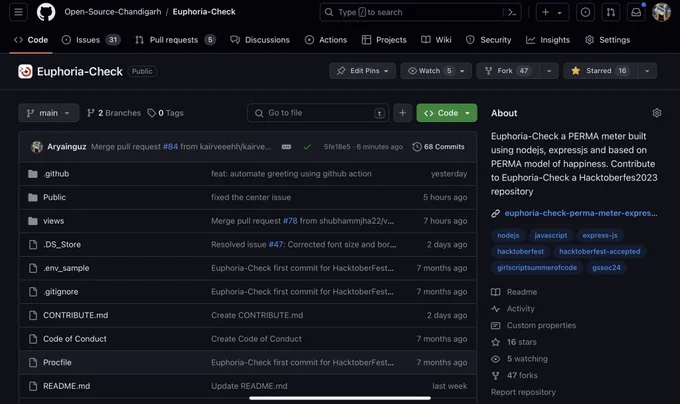Click the Euphoria-Check repository logo icon
Screen dimensions: 680x404
click(25, 71)
